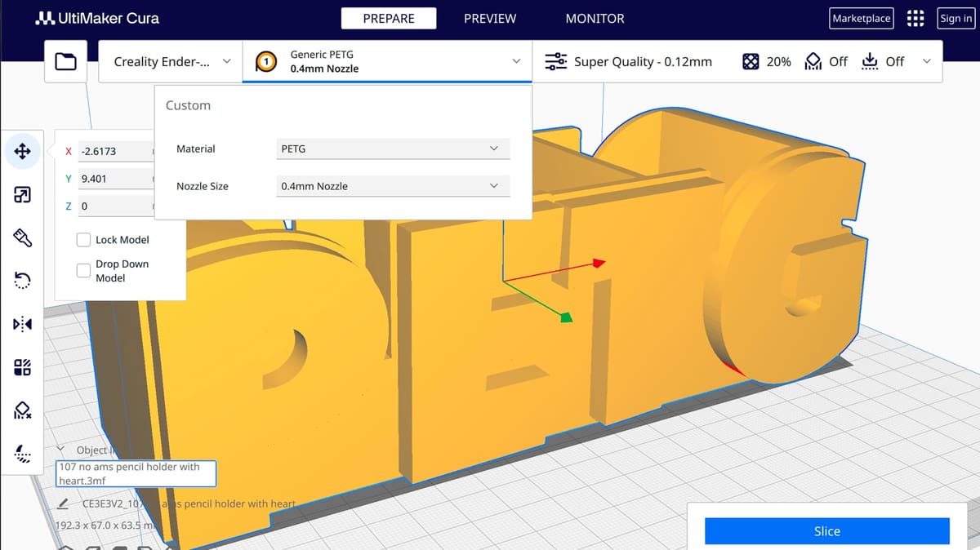The width and height of the screenshot is (980, 550).
Task: Click job name text 'CE3E3V2_107...pencil holder with heart'
Action: point(189,504)
